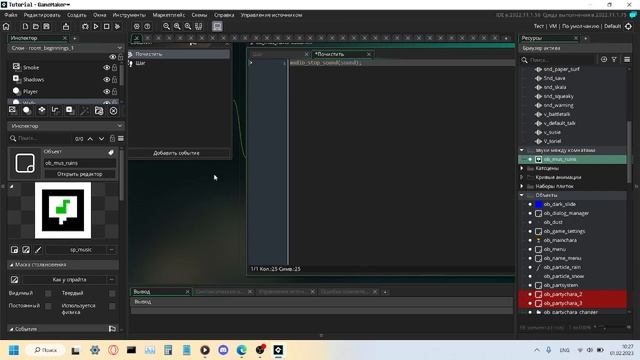Viewport: 640px width, 360px height.
Task: Run the game with the play icon
Action: (x=96, y=27)
